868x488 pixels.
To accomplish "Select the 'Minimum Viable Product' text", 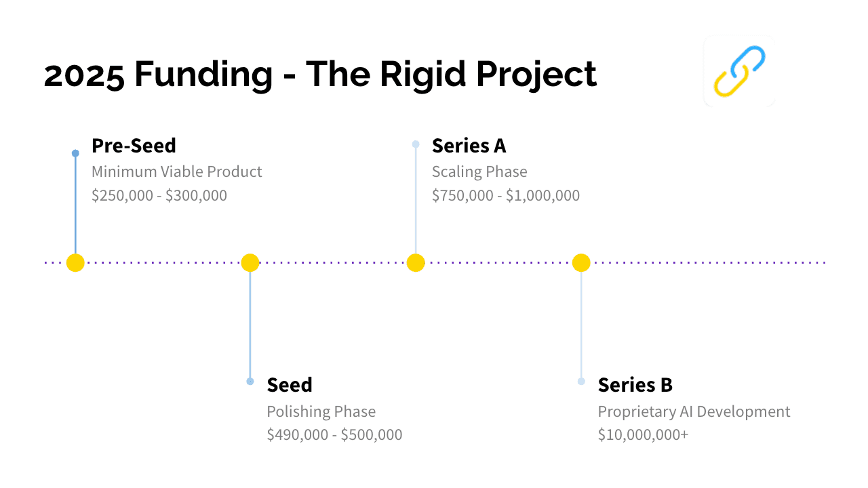I will pyautogui.click(x=177, y=171).
